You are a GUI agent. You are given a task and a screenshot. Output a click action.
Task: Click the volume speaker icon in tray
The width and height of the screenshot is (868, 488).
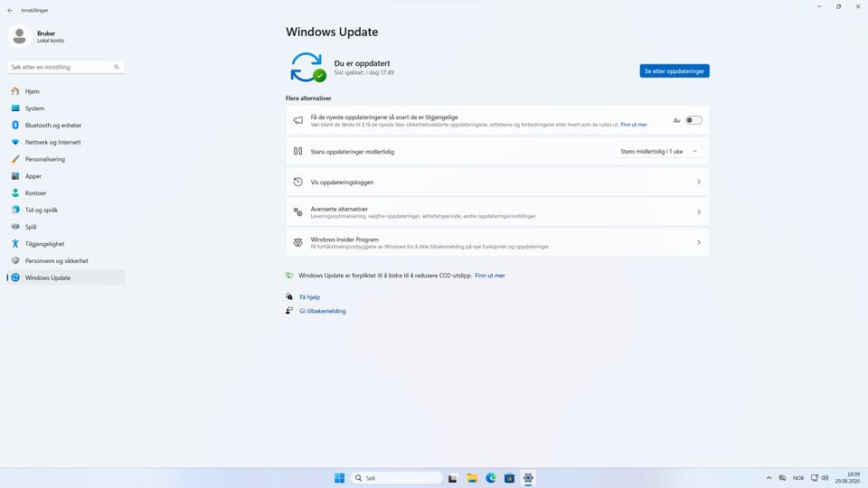825,478
